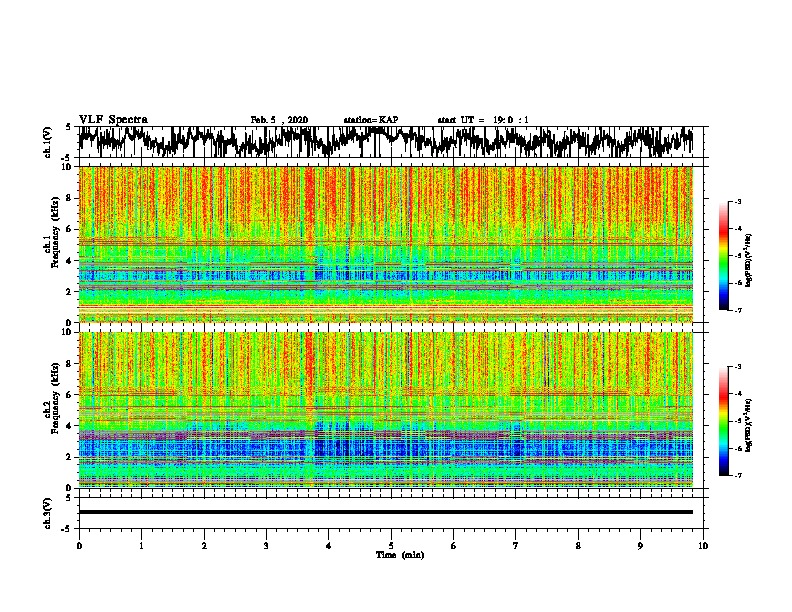Click the 'station=KAP' label
Screen dimensions: 792x612
coord(370,120)
